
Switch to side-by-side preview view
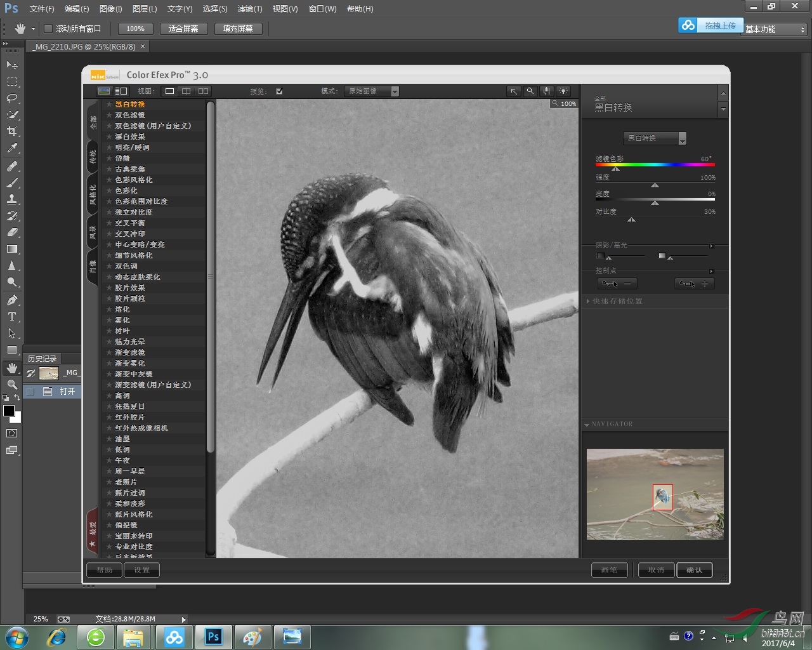203,91
